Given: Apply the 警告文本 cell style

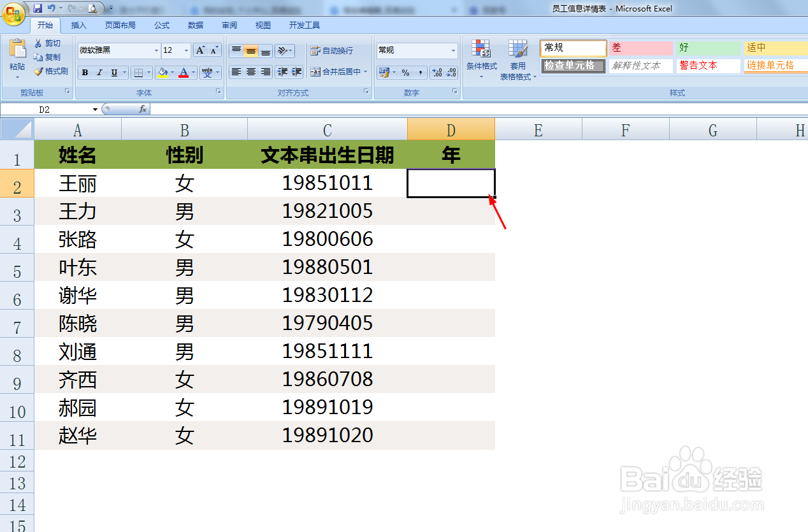Looking at the screenshot, I should pyautogui.click(x=709, y=66).
